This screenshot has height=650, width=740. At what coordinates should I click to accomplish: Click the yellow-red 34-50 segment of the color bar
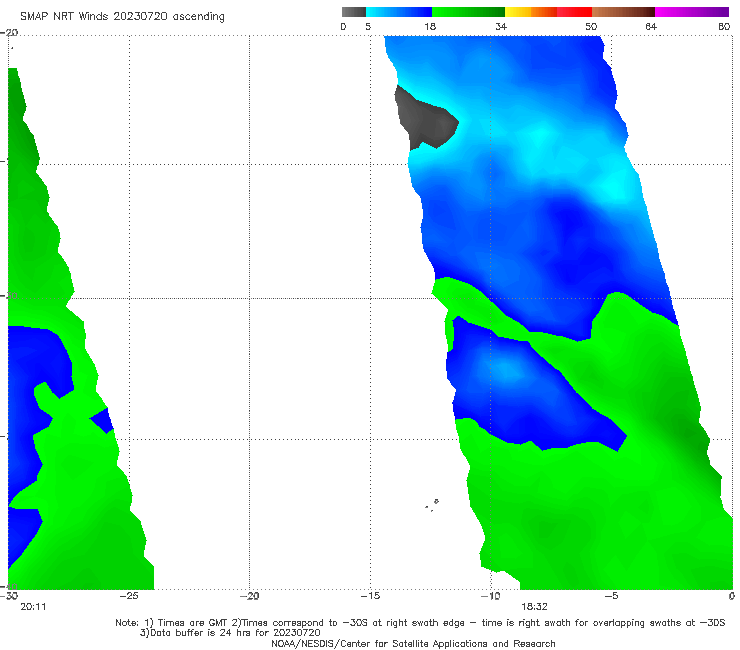click(548, 12)
